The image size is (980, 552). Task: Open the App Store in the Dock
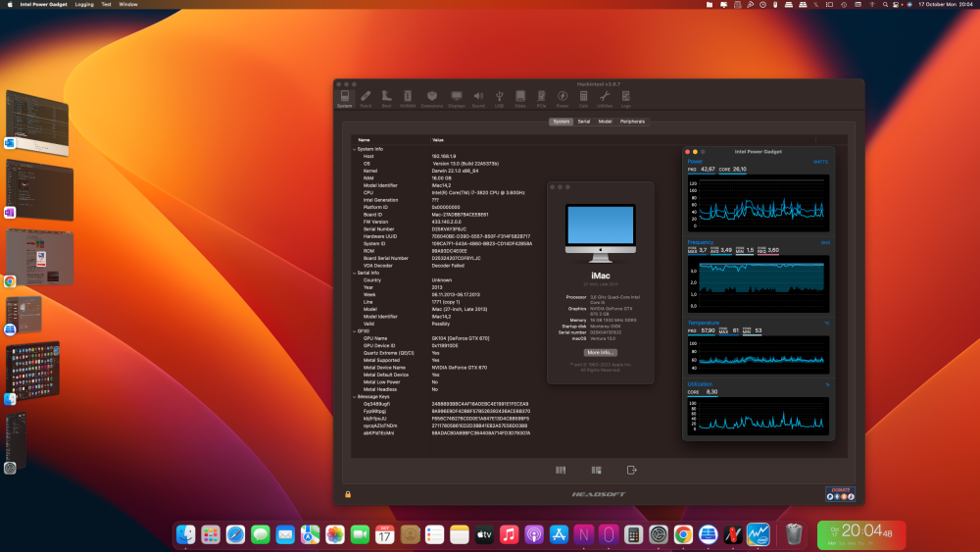coord(559,534)
